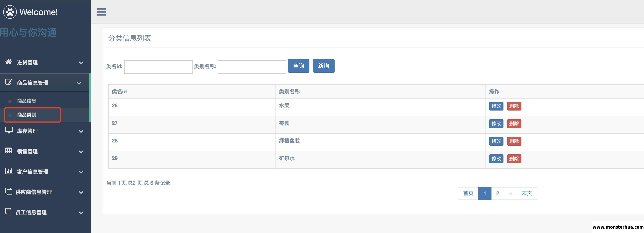Select 商品信息 submenu item
This screenshot has width=644, height=233.
(27, 101)
